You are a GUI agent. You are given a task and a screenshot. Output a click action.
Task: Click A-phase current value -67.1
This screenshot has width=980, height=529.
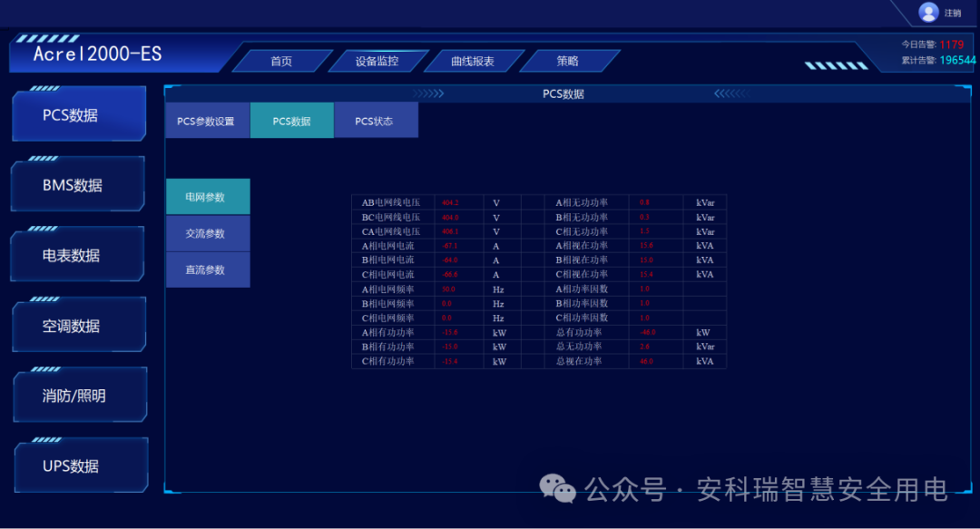click(450, 247)
